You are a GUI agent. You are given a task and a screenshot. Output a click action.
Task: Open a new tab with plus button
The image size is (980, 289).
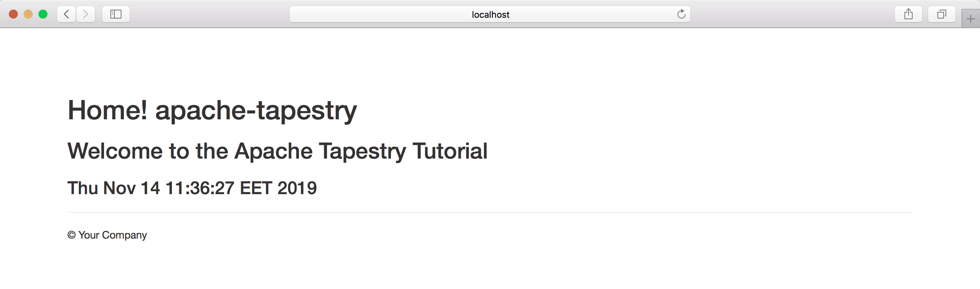[x=970, y=19]
